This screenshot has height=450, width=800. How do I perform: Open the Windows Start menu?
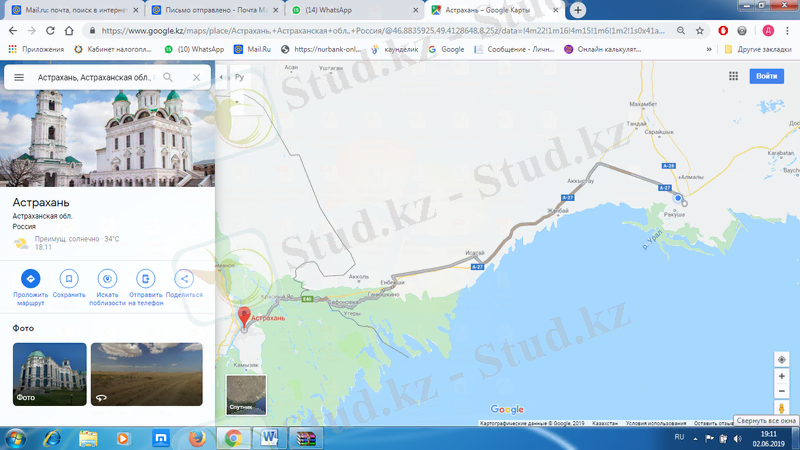click(x=15, y=438)
